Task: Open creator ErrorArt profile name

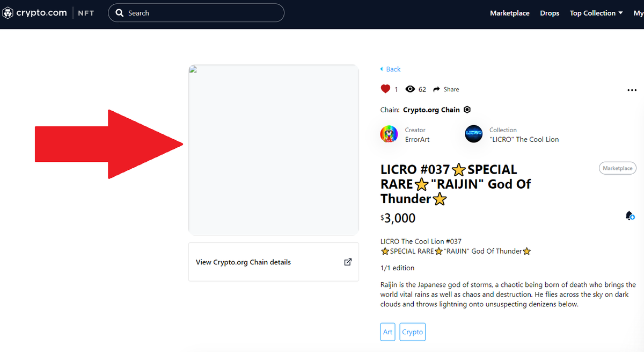Action: (x=417, y=139)
